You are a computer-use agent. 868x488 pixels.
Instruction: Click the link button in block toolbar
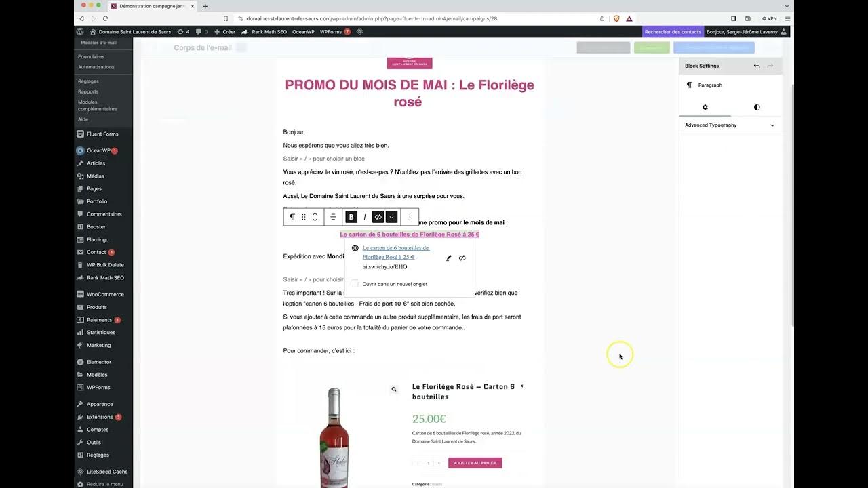pyautogui.click(x=378, y=217)
